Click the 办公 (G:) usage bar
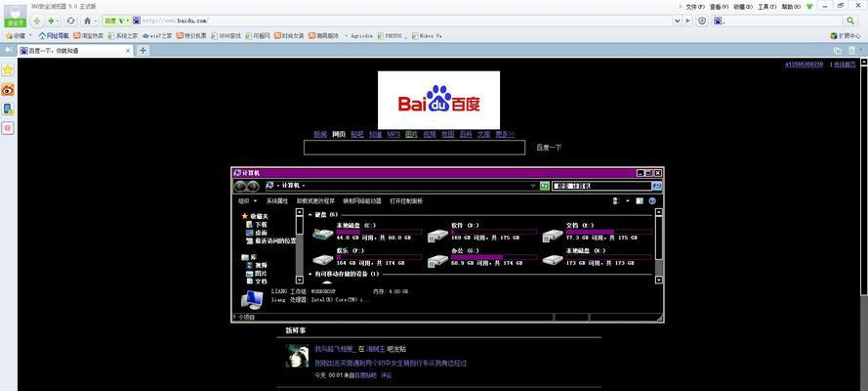Viewport: 868px width, 391px height. 494,257
